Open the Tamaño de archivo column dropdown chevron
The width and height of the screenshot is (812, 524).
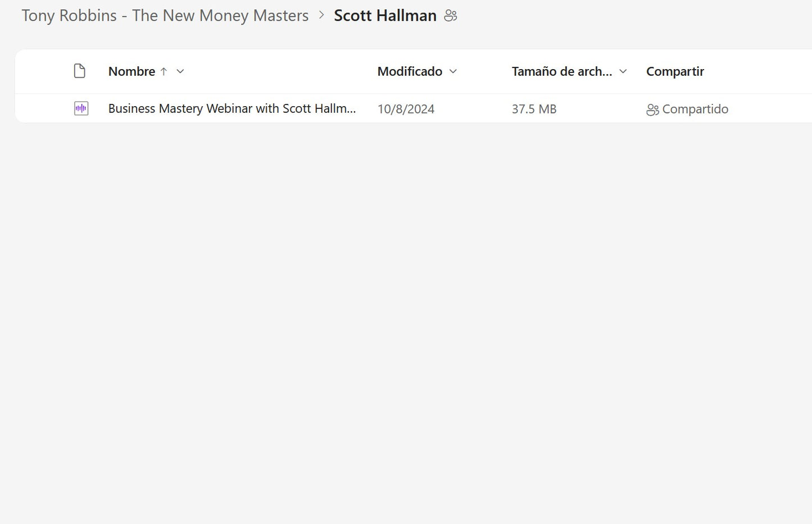(623, 71)
